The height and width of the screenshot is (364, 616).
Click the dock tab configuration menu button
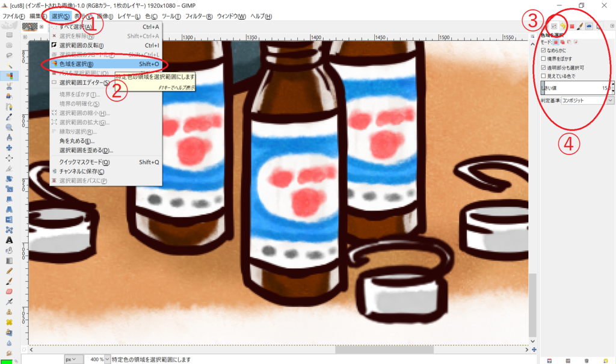pyautogui.click(x=612, y=26)
